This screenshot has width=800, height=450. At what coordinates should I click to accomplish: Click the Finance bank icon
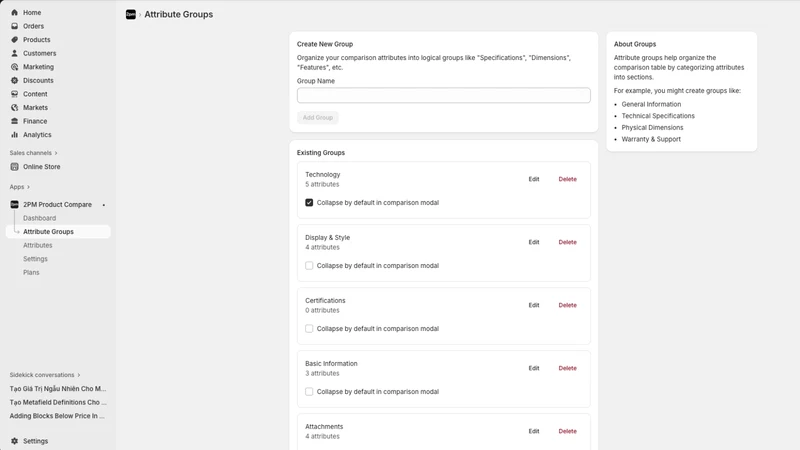pos(14,121)
